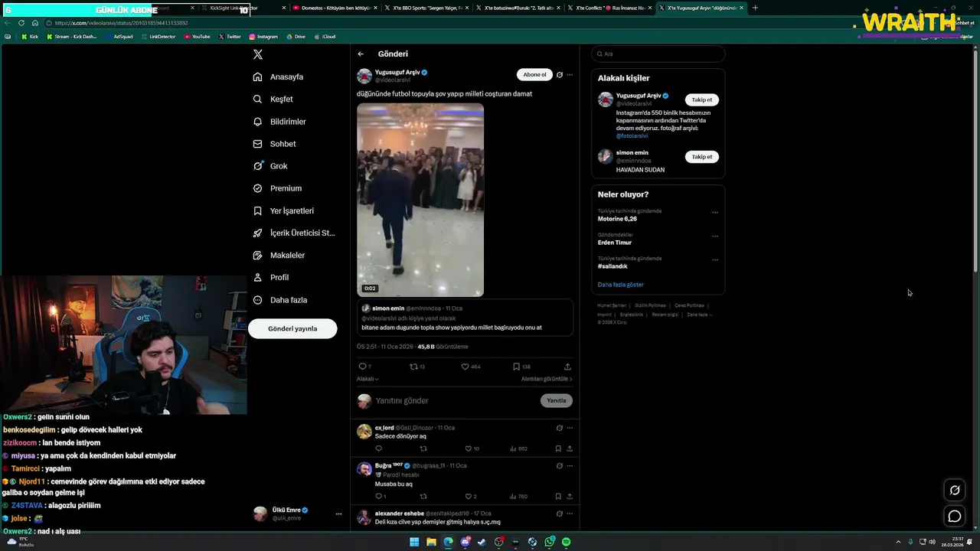The width and height of the screenshot is (980, 551).
Task: Click the reply icon with 7 replies
Action: (x=364, y=367)
